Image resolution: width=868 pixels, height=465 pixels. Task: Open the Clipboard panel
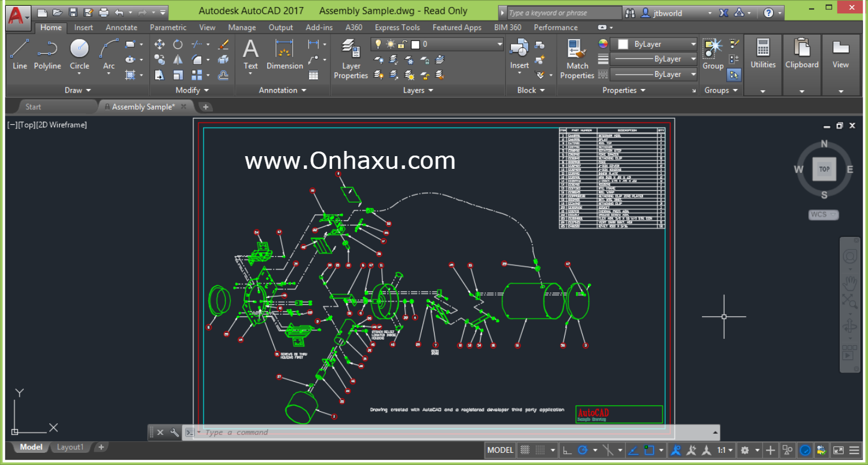point(801,65)
